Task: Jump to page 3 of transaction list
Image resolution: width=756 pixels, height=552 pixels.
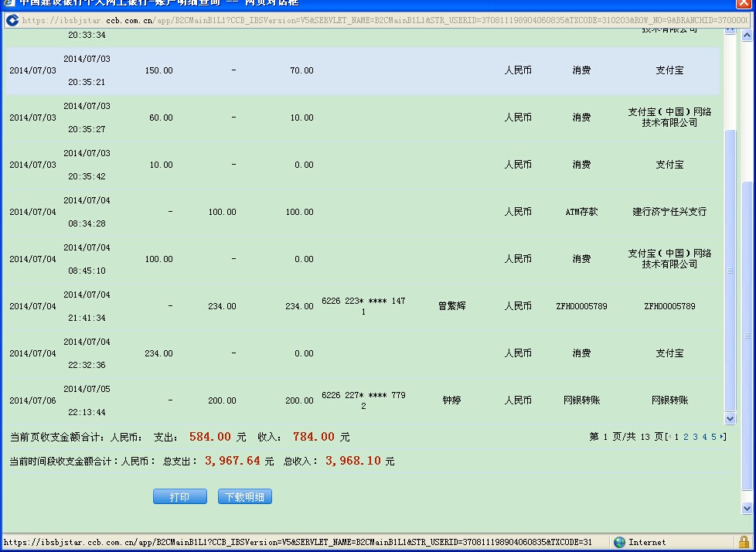Action: coord(695,437)
